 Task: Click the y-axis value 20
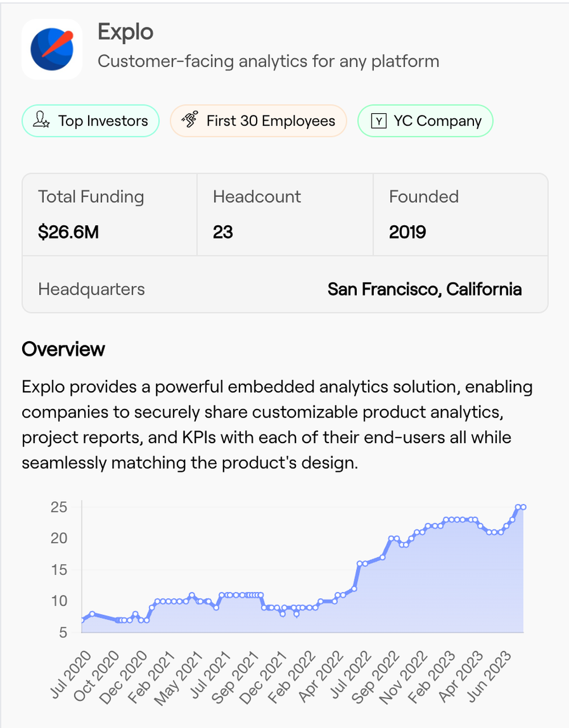[x=59, y=538]
